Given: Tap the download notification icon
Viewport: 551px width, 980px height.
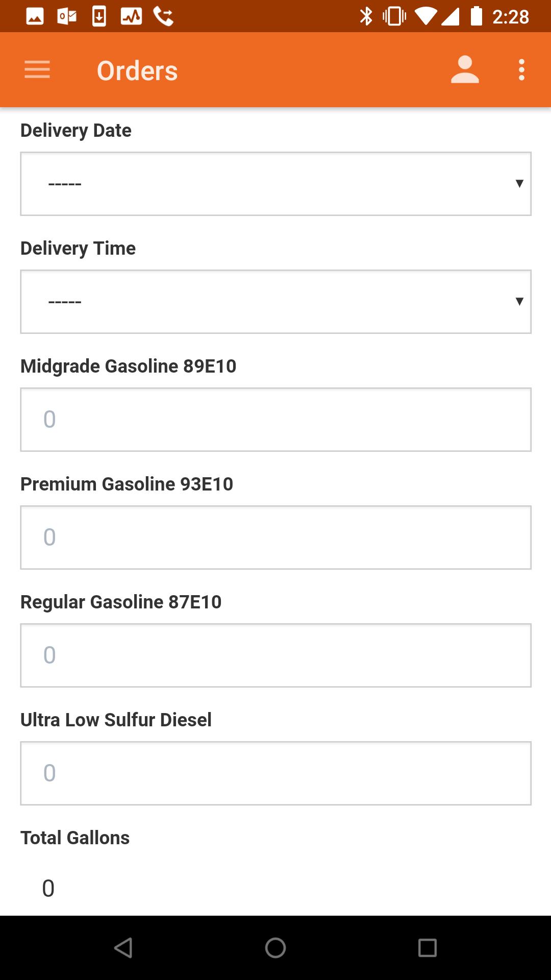Looking at the screenshot, I should [x=99, y=17].
